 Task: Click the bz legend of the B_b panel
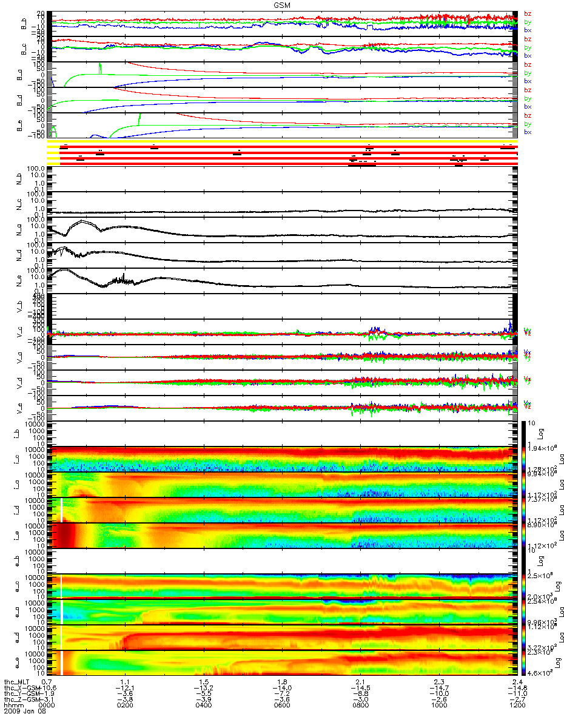point(528,13)
